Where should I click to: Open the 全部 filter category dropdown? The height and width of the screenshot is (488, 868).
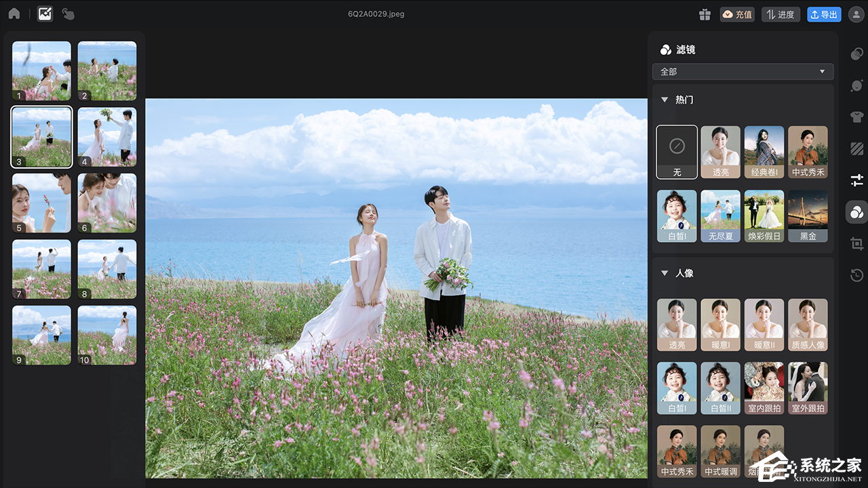pos(743,71)
